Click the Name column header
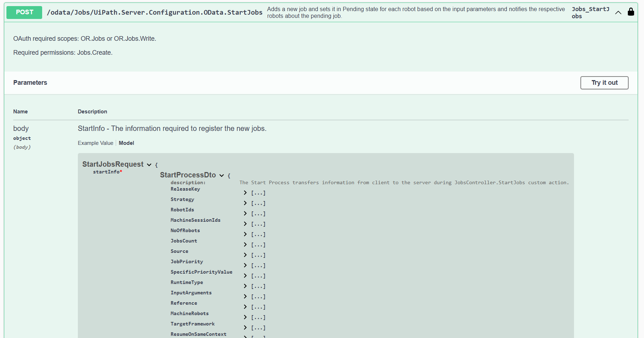Viewport: 644px width, 338px height. tap(20, 112)
